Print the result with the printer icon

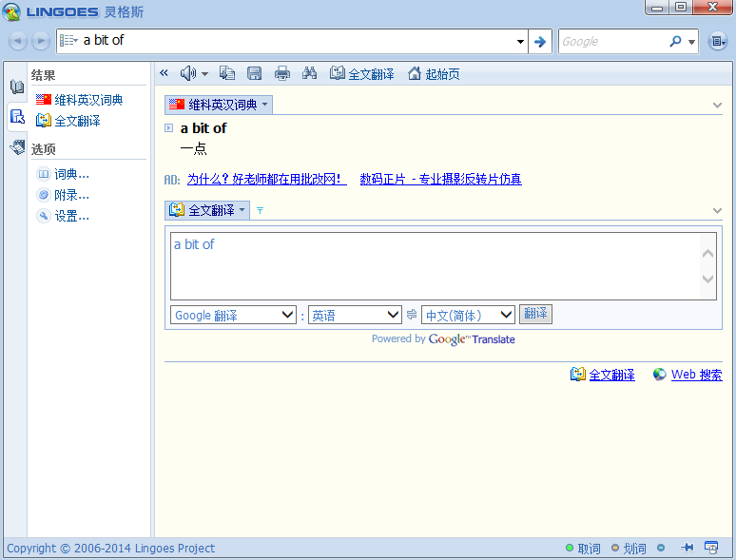coord(282,73)
